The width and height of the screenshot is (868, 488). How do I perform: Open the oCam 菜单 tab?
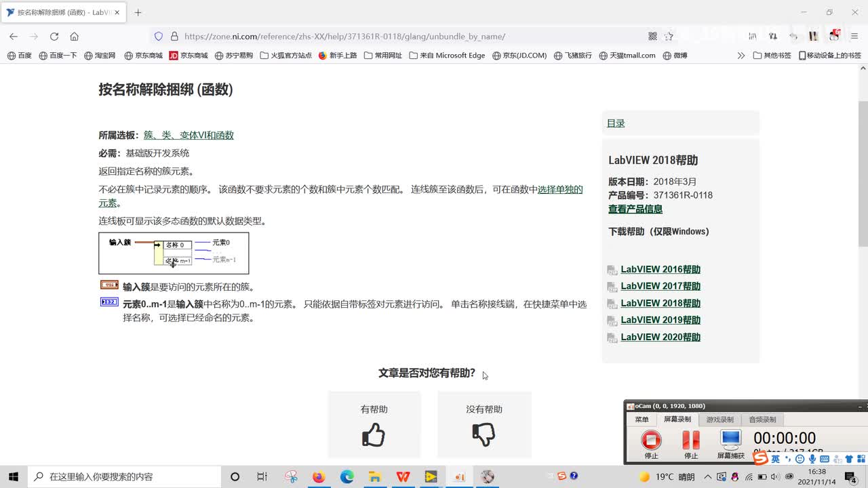[x=642, y=420]
